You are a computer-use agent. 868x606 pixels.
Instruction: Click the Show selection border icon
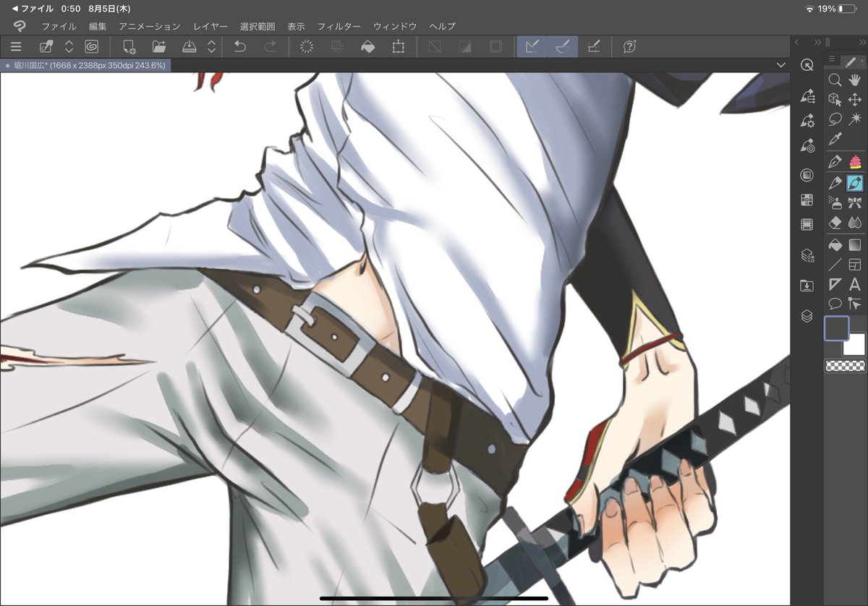pyautogui.click(x=495, y=46)
